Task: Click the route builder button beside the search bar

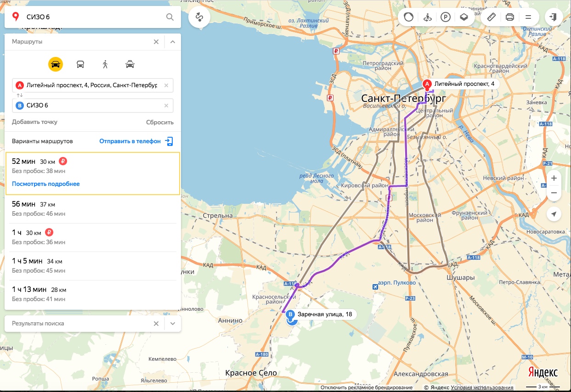Action: point(199,17)
